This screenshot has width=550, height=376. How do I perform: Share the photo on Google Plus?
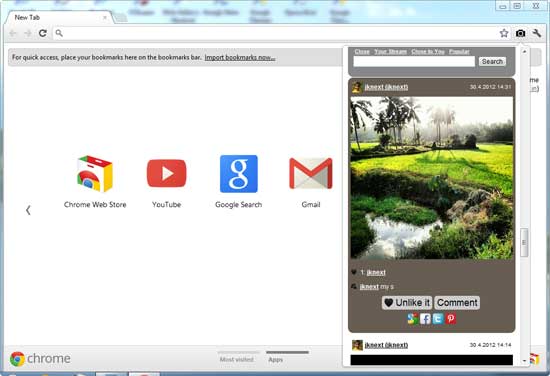(412, 319)
